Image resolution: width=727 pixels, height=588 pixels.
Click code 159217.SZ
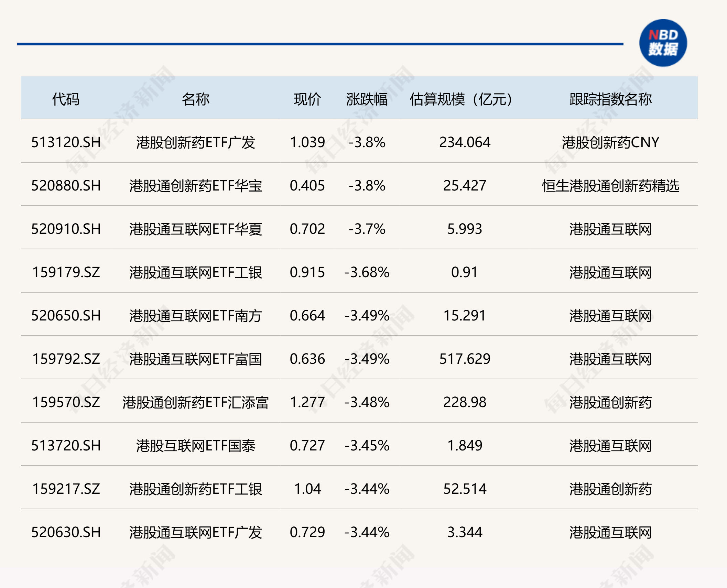66,489
